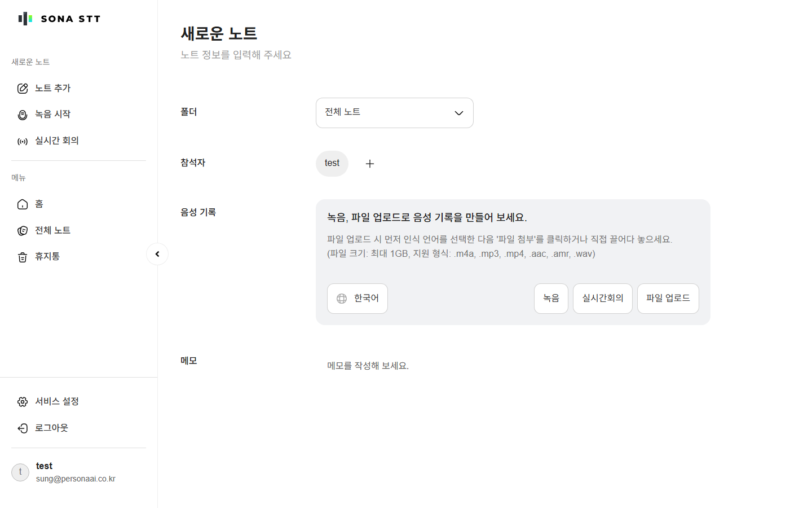812x508 pixels.
Task: Click the globe icon in the language button
Action: 342,299
